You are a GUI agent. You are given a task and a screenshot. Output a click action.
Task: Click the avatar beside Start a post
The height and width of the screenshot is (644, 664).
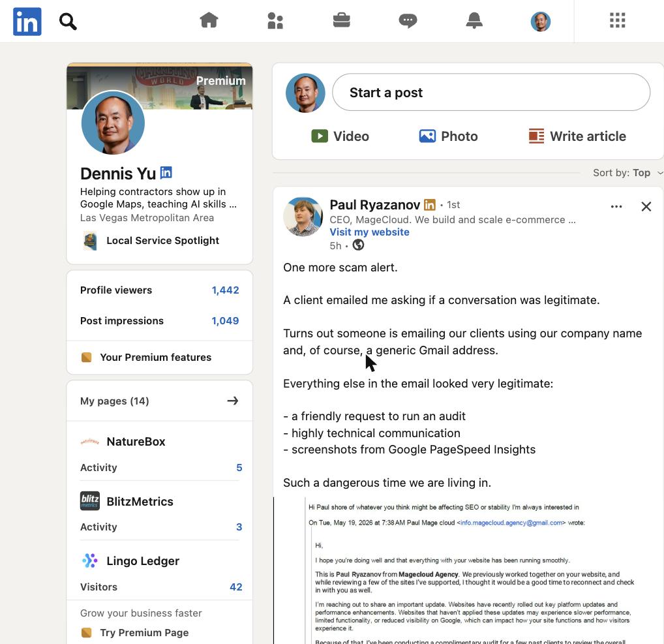pos(305,93)
